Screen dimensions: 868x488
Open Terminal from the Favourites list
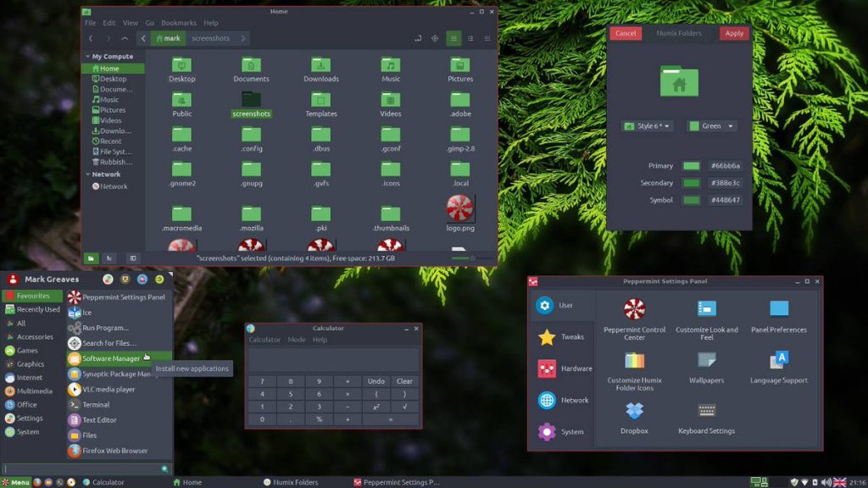(x=95, y=405)
